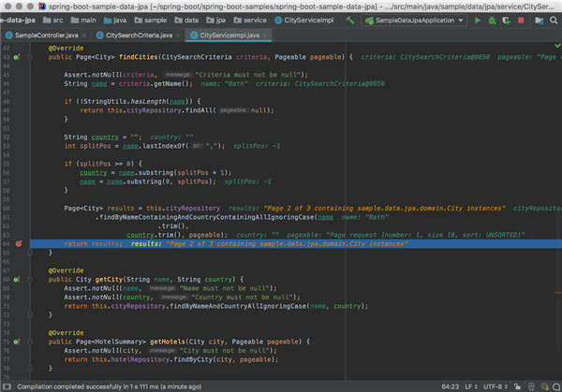The image size is (562, 392).
Task: Open the SampleDataJpaApplication run configuration dropdown
Action: (414, 18)
